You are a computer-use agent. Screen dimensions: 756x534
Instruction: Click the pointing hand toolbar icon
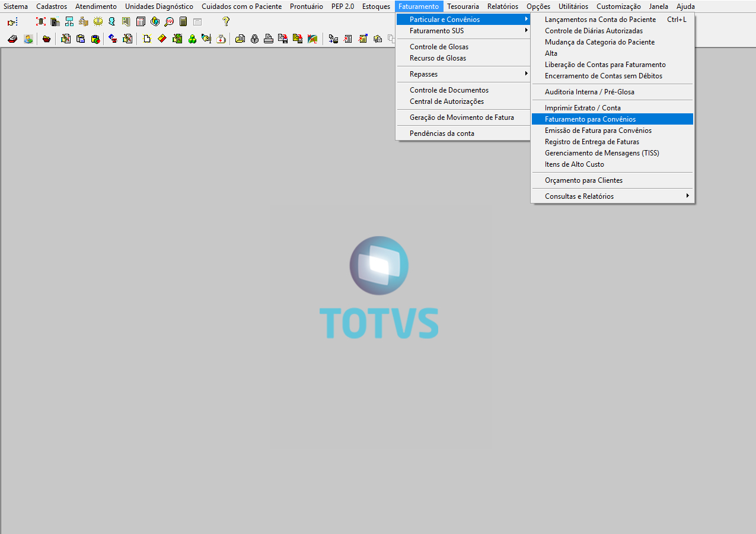(x=12, y=22)
